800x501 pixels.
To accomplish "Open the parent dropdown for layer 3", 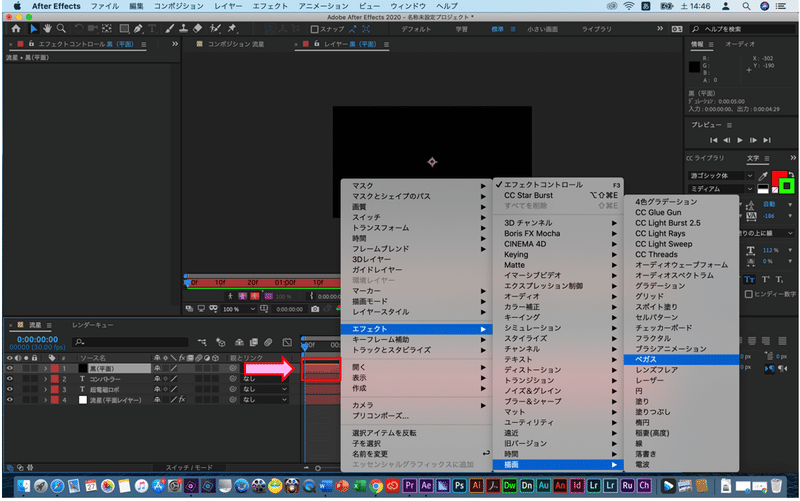I will (264, 389).
